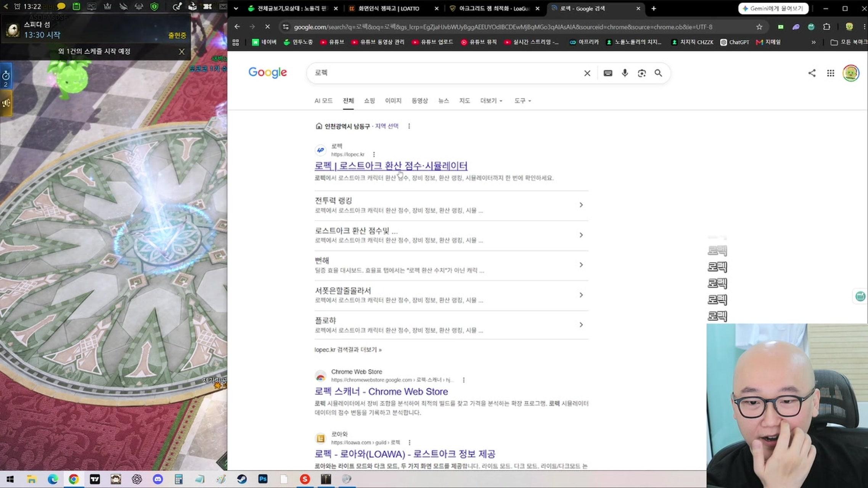The image size is (868, 488).
Task: Search by image with the lens icon
Action: point(642,73)
